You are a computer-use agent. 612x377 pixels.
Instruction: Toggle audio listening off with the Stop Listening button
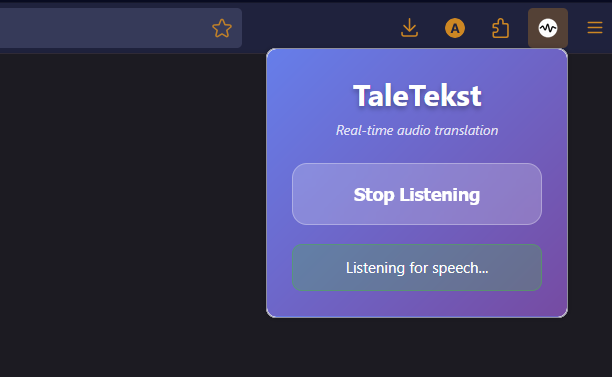417,194
